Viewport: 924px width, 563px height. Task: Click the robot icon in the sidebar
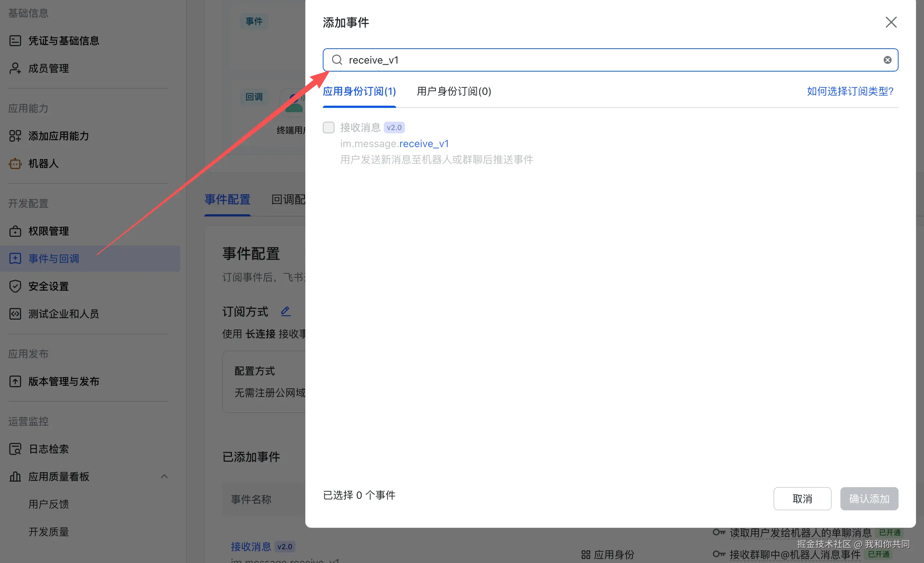point(15,164)
